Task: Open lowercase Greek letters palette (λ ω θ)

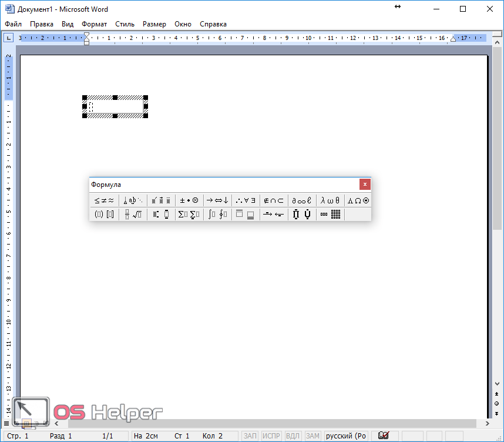Action: coord(330,200)
